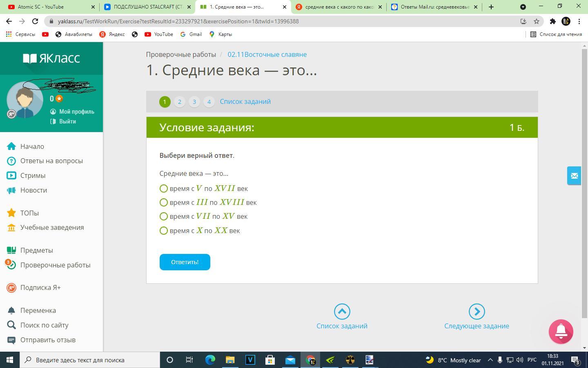Viewport: 588px width, 368px height.
Task: Reload the page
Action: pyautogui.click(x=35, y=21)
